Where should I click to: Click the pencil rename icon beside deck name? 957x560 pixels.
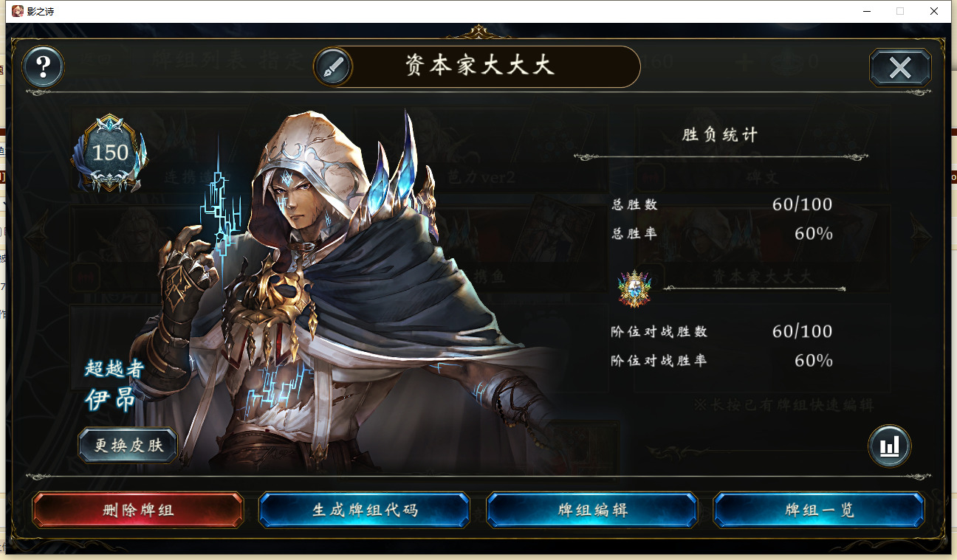333,67
